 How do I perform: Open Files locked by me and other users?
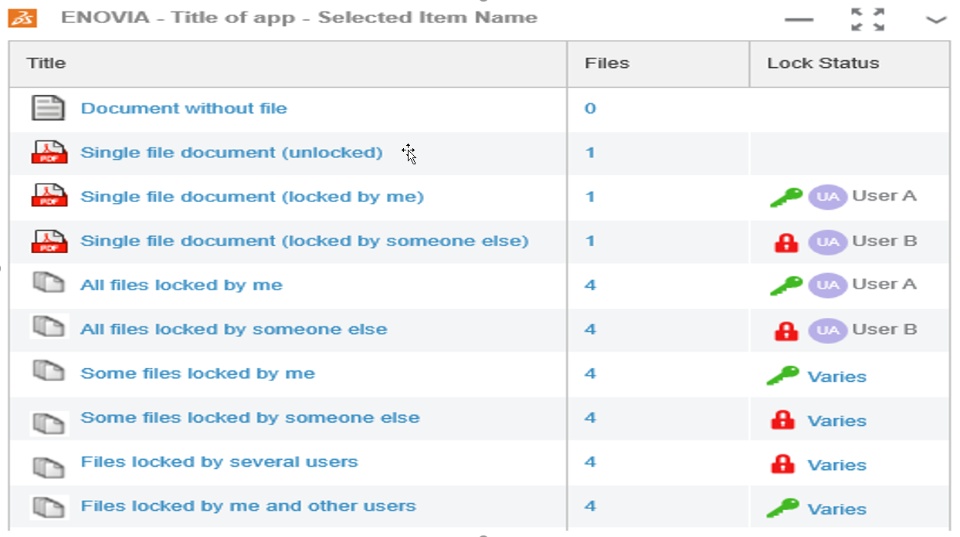pos(248,506)
